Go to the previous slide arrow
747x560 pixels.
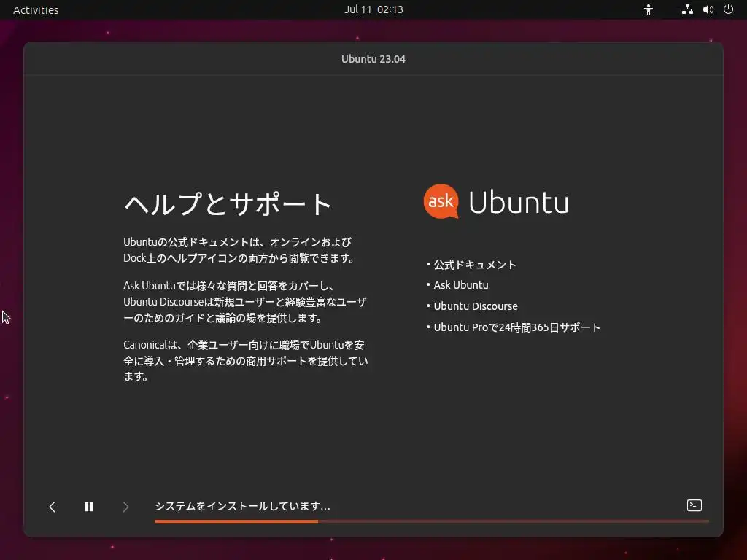click(53, 507)
